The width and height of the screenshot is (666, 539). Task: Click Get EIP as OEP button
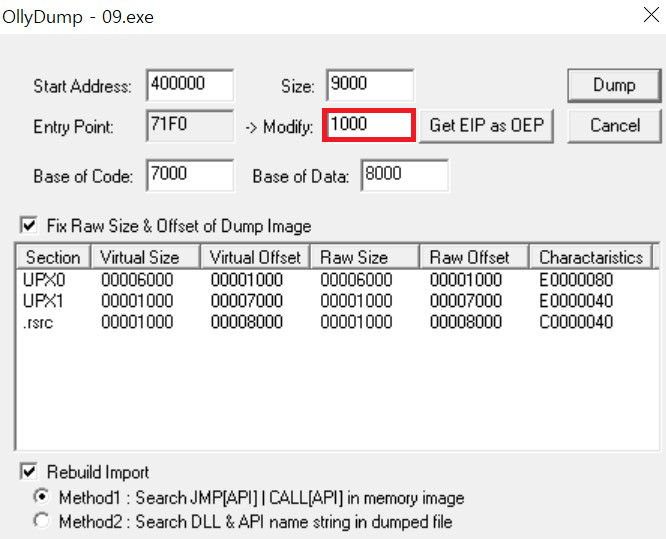[x=486, y=126]
